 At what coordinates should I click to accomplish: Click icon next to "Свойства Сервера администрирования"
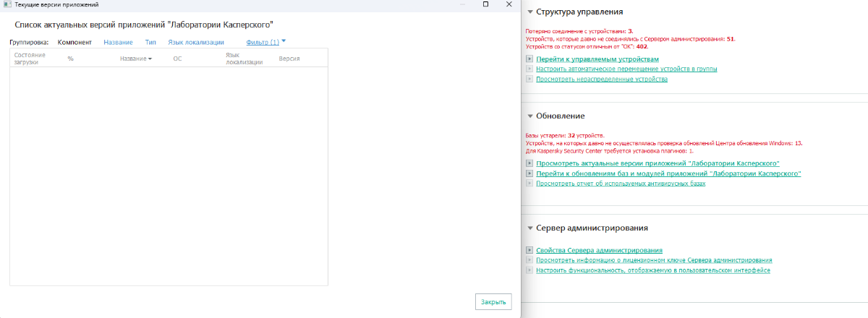[x=529, y=250]
